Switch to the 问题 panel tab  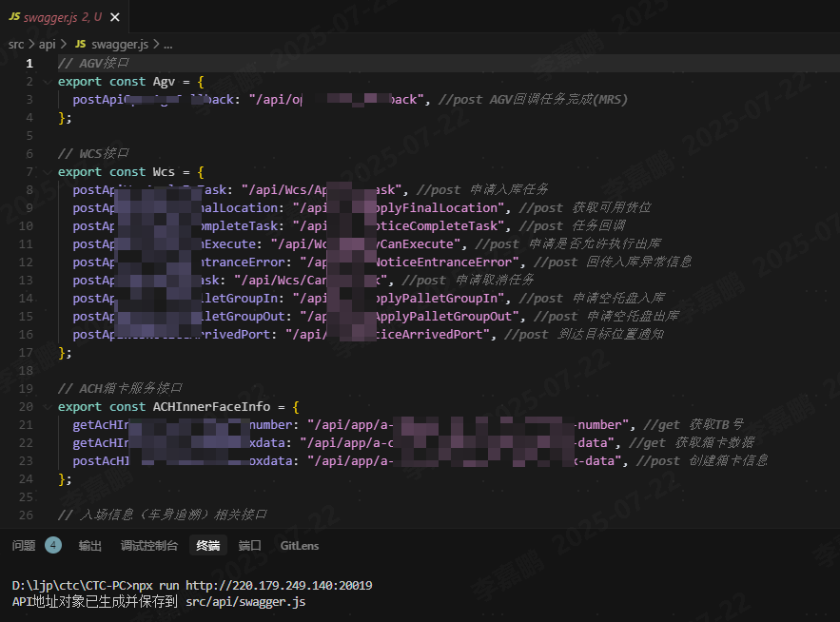24,545
